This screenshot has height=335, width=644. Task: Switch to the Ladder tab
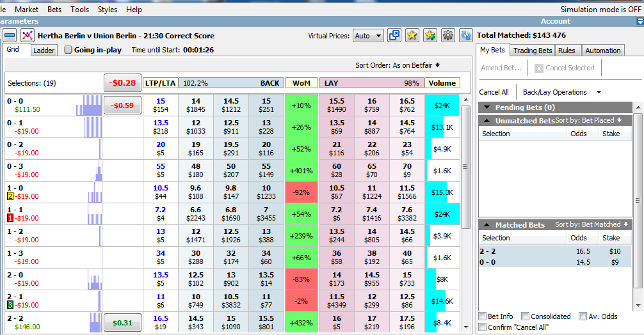44,51
